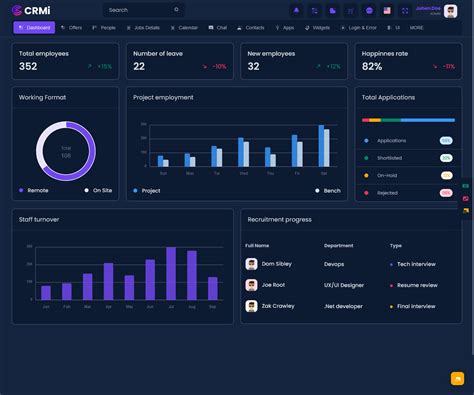
Task: Click the Total employees value 352
Action: tap(28, 66)
